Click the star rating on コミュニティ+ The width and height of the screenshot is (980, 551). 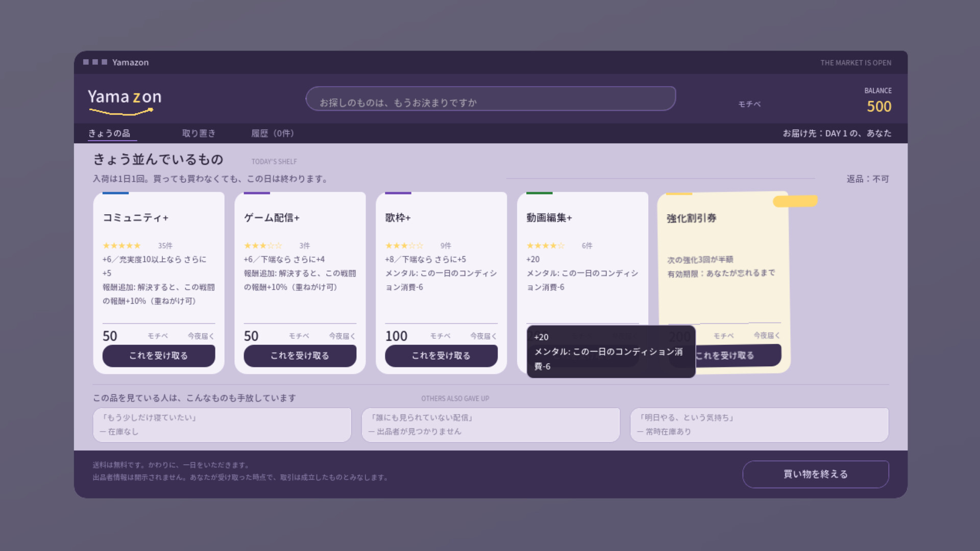pyautogui.click(x=121, y=245)
